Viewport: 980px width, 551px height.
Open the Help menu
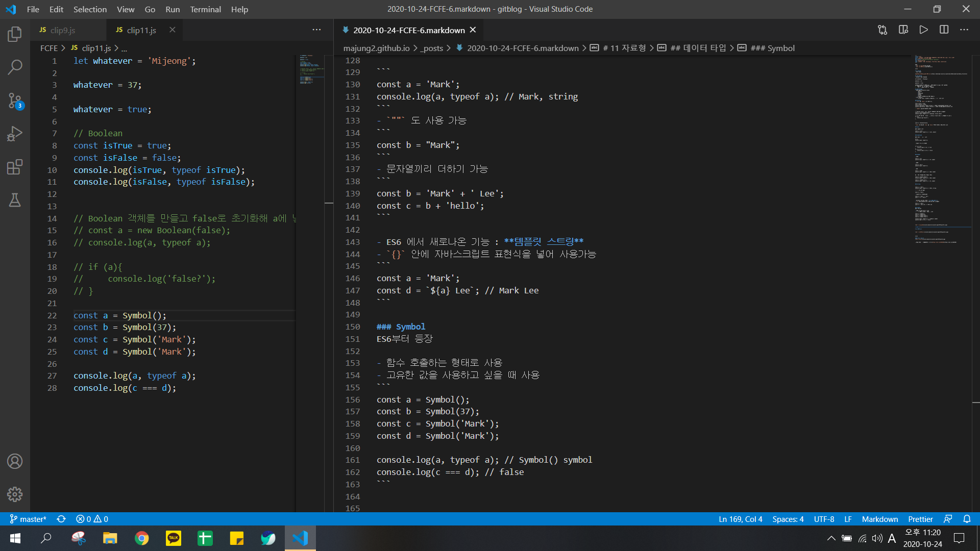pyautogui.click(x=239, y=9)
